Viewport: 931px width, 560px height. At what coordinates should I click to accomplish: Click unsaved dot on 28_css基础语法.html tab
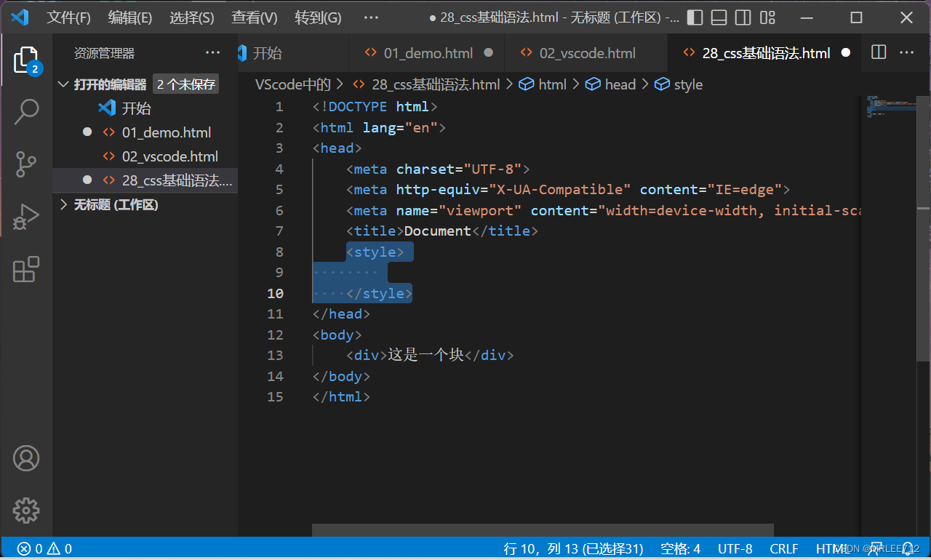(x=846, y=52)
